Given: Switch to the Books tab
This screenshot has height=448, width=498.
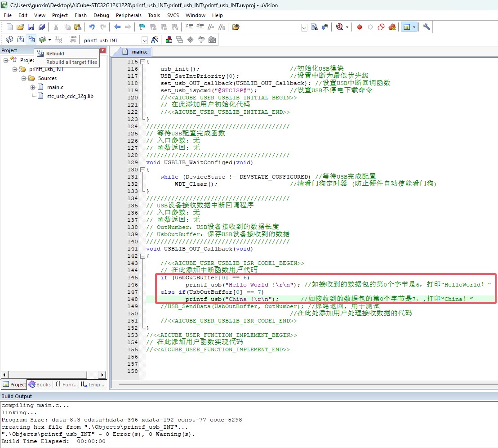Looking at the screenshot, I should point(40,385).
